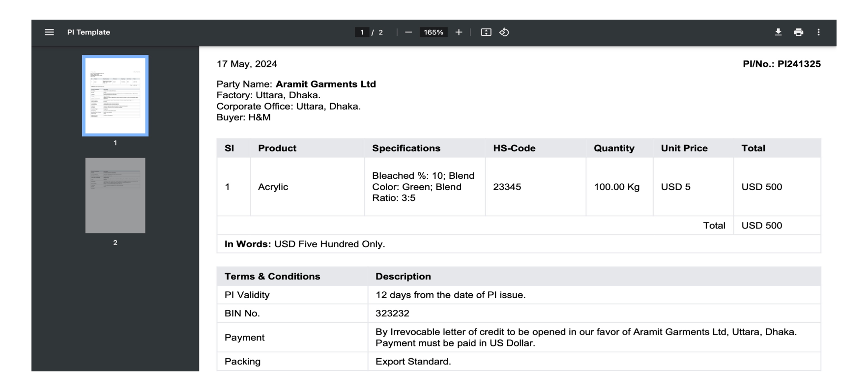Click the fit to page icon
The width and height of the screenshot is (868, 392).
coord(486,32)
